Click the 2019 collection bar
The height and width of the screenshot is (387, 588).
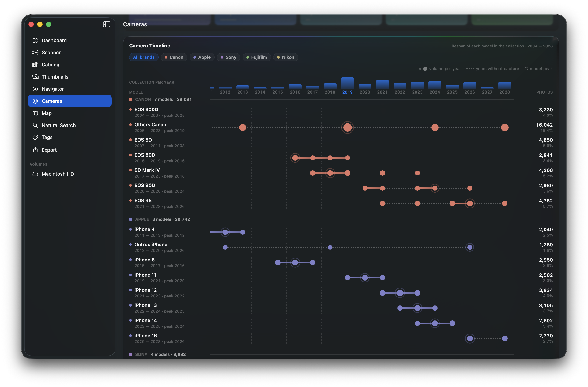(x=347, y=83)
